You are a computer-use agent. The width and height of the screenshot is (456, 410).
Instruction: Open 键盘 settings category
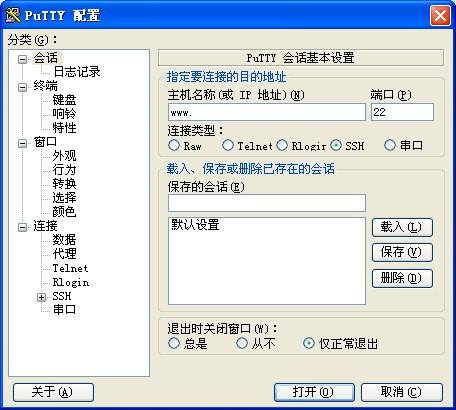click(64, 100)
